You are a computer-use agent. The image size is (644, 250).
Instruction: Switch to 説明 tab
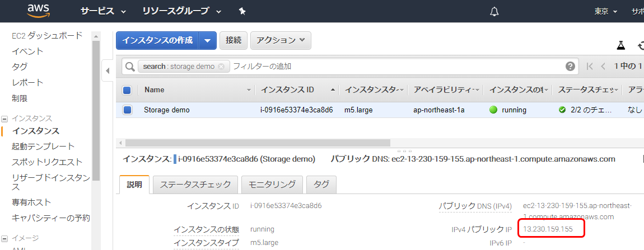coord(135,185)
